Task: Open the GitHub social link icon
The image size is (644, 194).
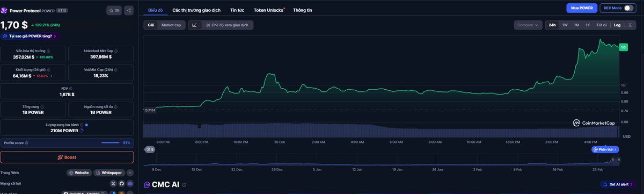Action: click(x=121, y=184)
